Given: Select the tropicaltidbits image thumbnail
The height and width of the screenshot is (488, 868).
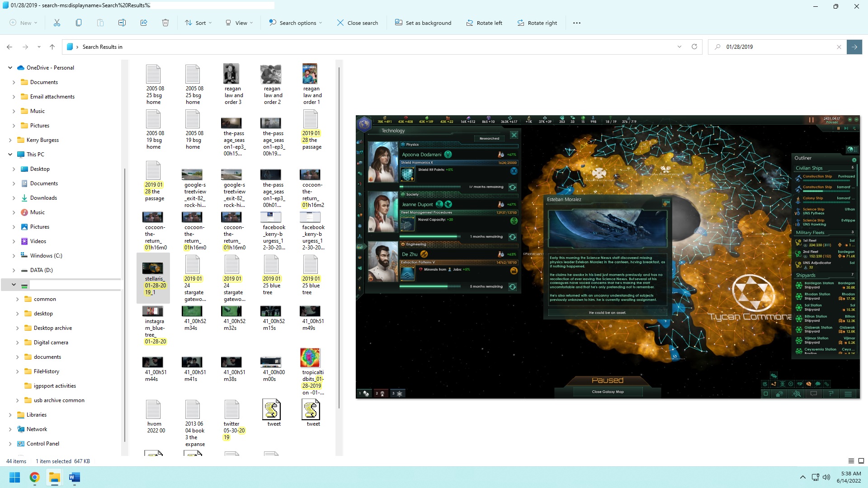Looking at the screenshot, I should coord(310,358).
